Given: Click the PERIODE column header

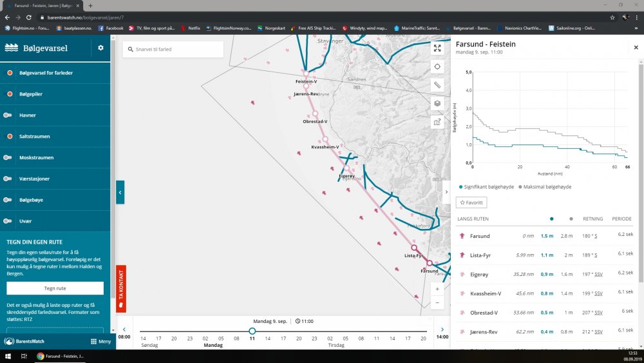Looking at the screenshot, I should point(622,219).
